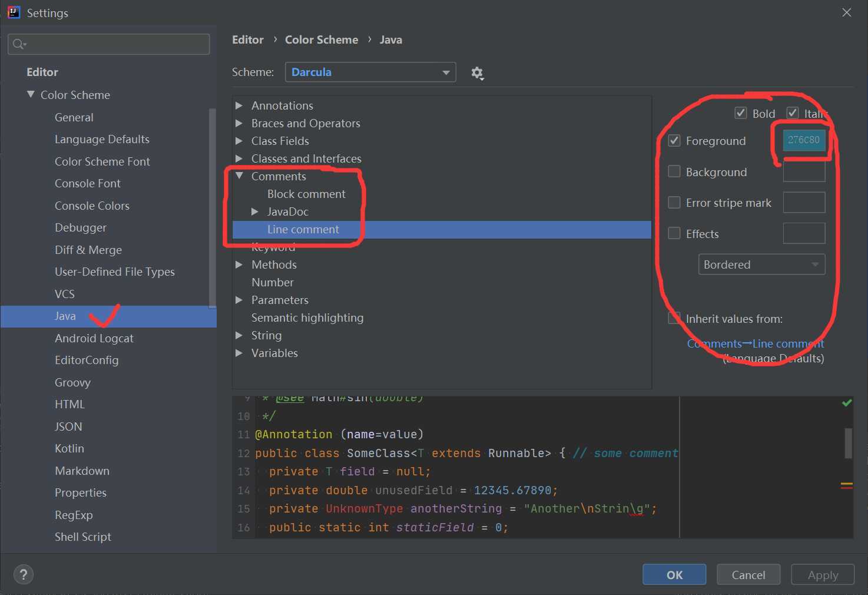868x595 pixels.
Task: Expand the Annotations node
Action: coord(239,105)
